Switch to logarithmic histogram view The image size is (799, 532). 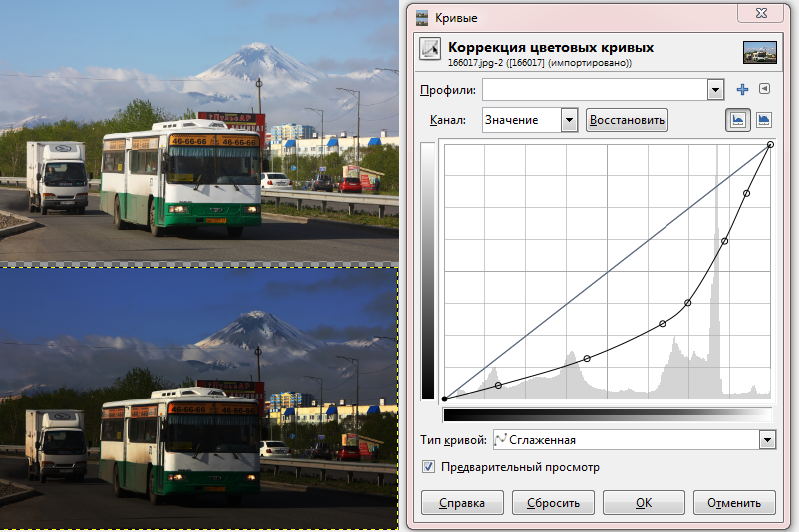(764, 120)
